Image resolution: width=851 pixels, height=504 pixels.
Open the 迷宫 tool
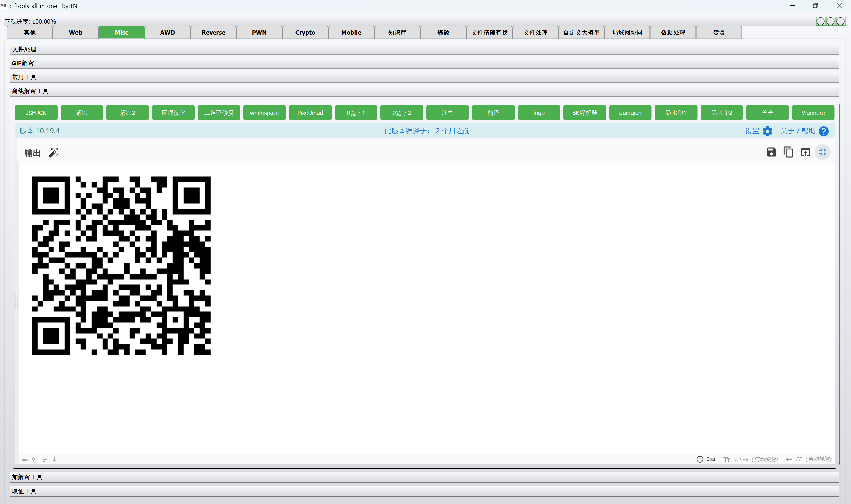click(x=447, y=113)
